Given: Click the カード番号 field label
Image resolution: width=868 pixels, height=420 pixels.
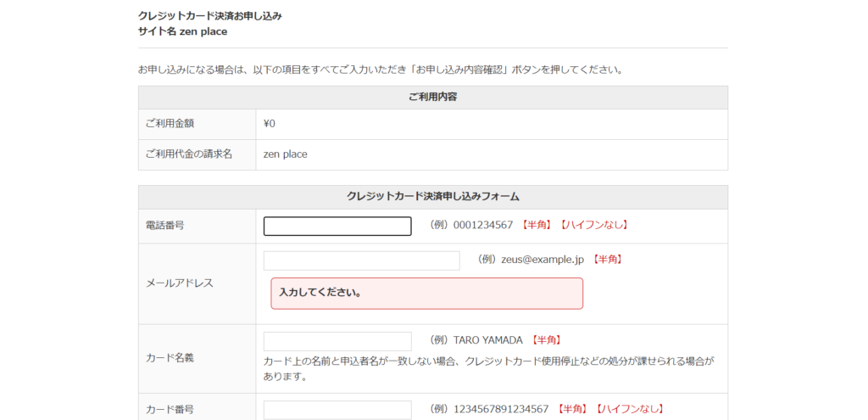Looking at the screenshot, I should [x=170, y=410].
